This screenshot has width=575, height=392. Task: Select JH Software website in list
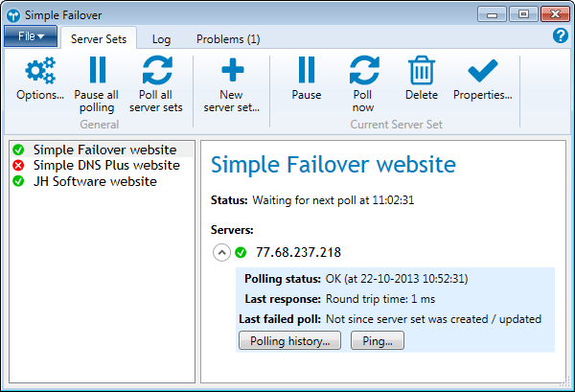point(94,180)
